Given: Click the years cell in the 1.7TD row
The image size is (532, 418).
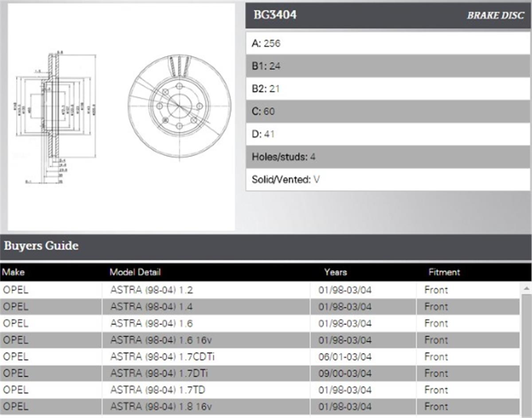Looking at the screenshot, I should 363,390.
